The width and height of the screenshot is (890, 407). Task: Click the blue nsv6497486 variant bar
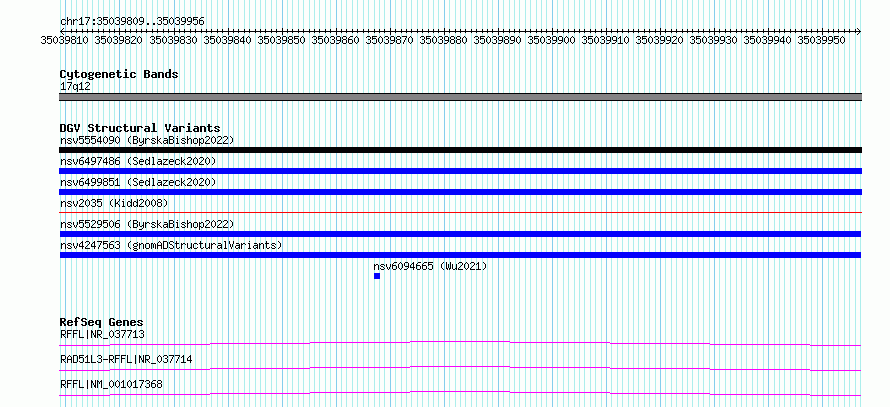(x=460, y=171)
